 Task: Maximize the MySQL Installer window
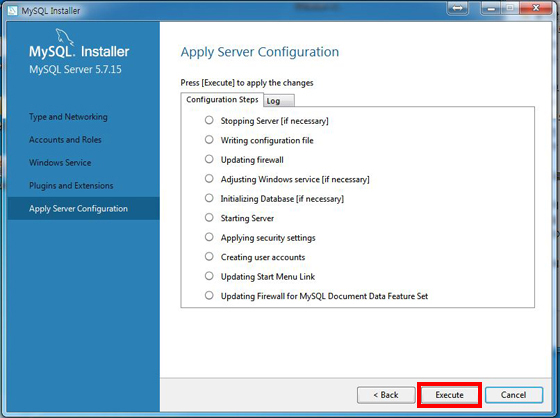coord(510,8)
